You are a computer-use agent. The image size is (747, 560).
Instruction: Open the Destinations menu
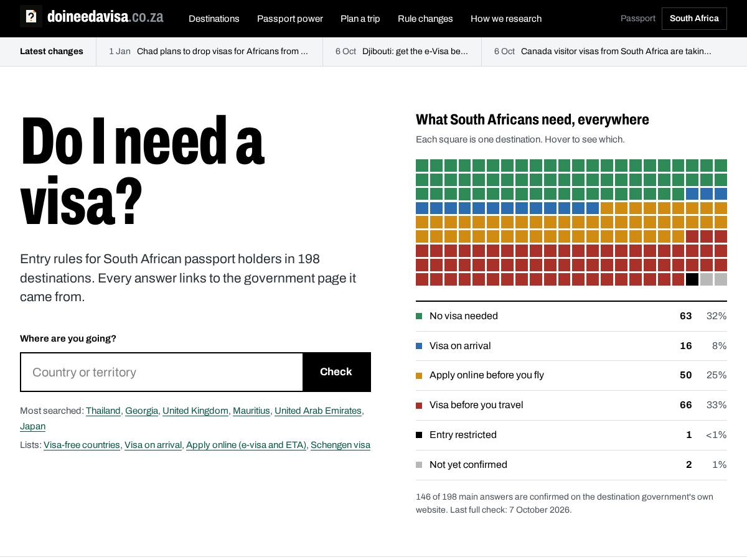(x=214, y=19)
